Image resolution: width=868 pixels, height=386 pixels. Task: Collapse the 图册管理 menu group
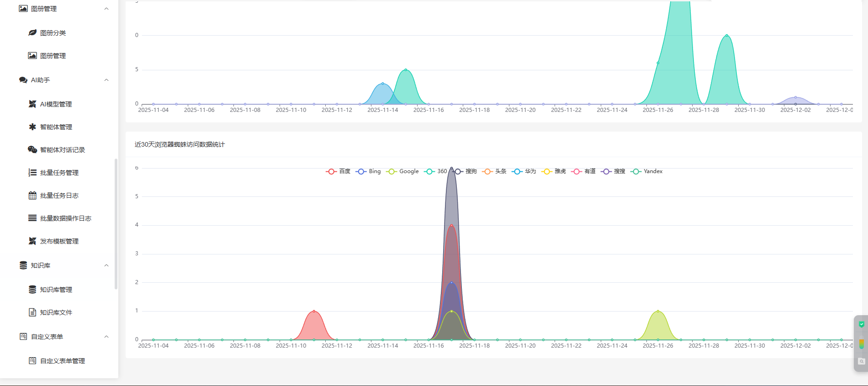coord(106,9)
